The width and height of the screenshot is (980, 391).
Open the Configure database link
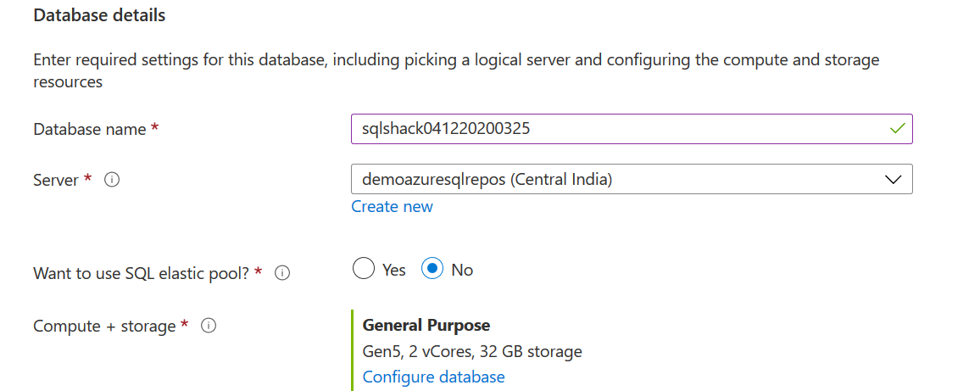(433, 377)
